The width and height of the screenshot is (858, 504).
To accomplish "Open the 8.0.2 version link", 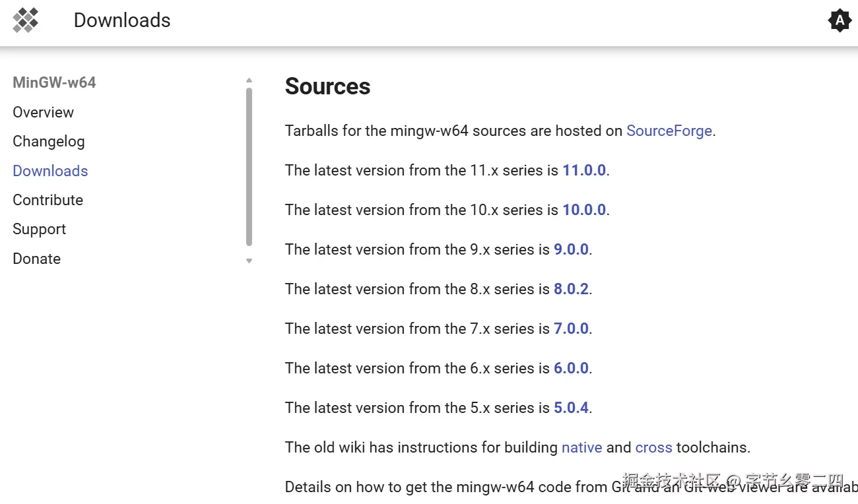I will [571, 289].
